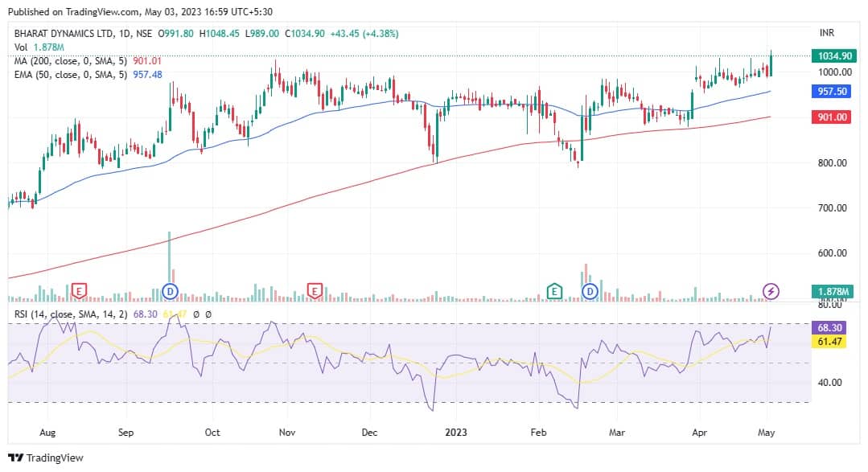This screenshot has height=472, width=868.
Task: Click the 2023 label on the time axis
Action: click(456, 432)
